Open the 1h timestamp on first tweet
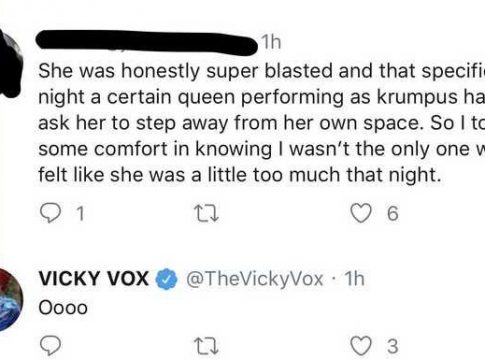 pos(271,42)
